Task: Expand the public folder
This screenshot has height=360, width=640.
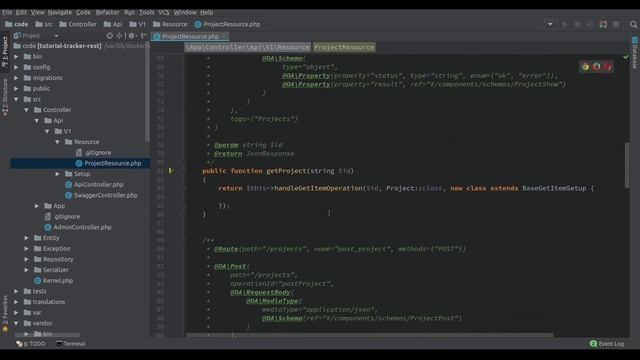Action: click(x=16, y=88)
